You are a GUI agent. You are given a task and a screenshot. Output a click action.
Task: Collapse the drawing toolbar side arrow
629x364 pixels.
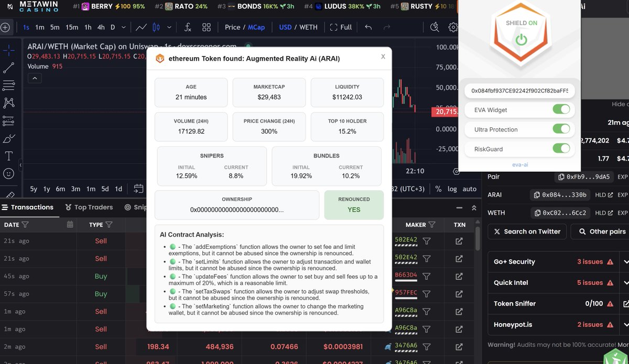[20, 166]
